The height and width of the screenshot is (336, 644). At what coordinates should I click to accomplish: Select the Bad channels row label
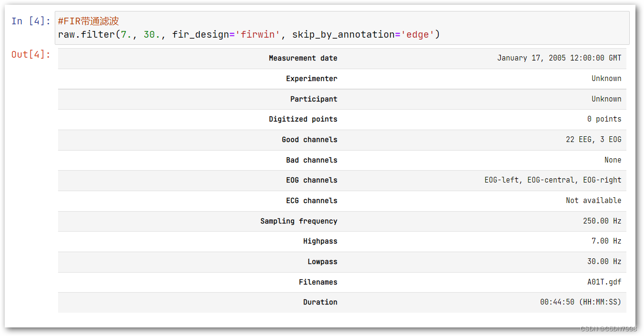click(x=311, y=160)
